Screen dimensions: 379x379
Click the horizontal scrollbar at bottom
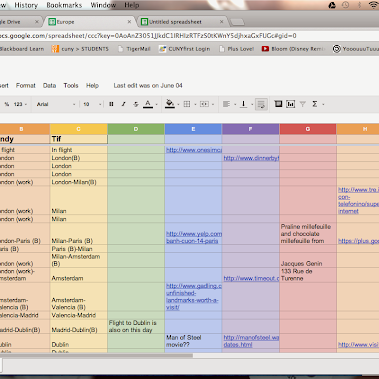pos(96,356)
